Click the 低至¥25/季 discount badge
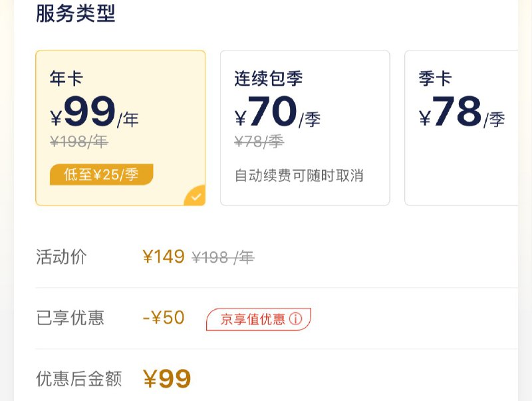532x401 pixels. click(x=102, y=174)
